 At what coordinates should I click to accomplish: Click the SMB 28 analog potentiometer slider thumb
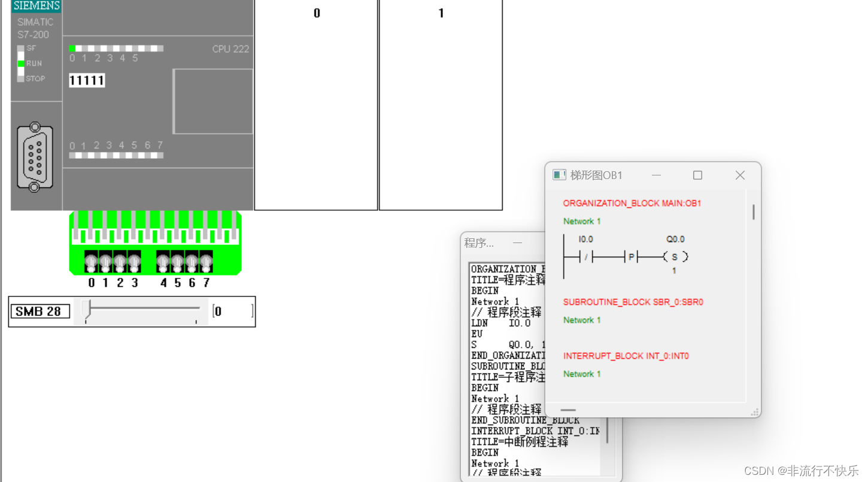pos(86,309)
